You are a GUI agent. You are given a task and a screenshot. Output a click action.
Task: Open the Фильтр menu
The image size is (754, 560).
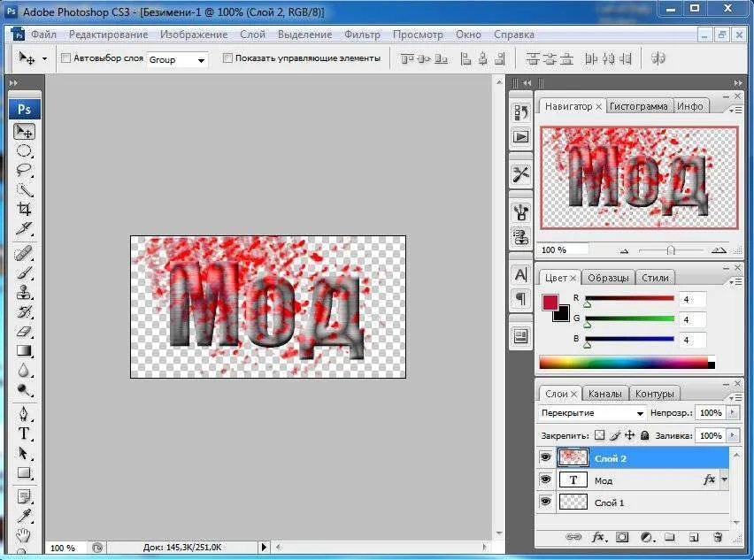click(362, 35)
